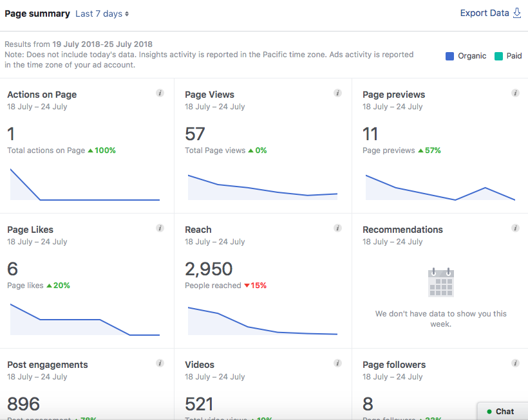Screen dimensions: 528x420
Task: Click the 896 post engagements value
Action: pos(23,404)
